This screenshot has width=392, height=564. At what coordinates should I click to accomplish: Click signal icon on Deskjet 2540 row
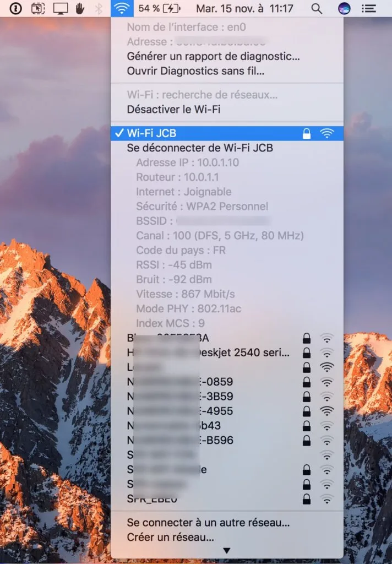[x=326, y=353]
